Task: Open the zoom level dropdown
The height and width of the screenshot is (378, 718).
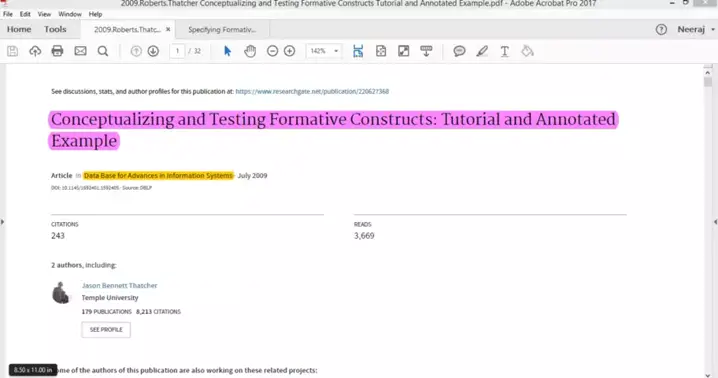Action: point(336,51)
